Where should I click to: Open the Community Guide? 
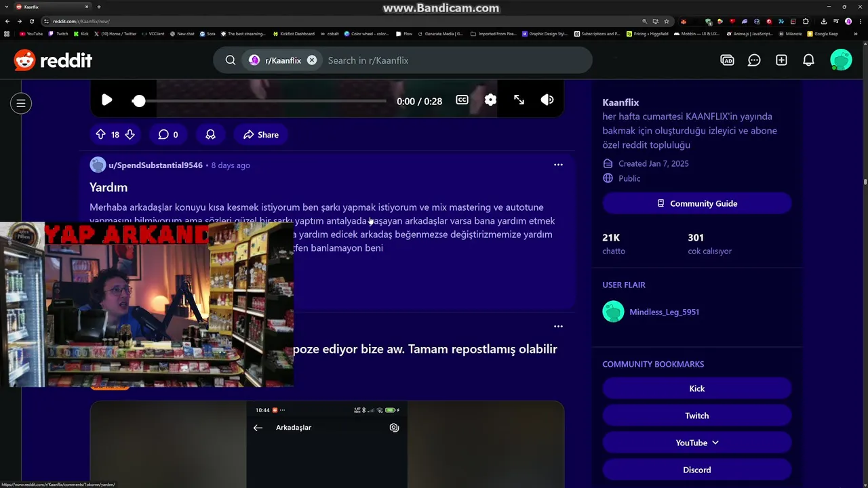(697, 203)
